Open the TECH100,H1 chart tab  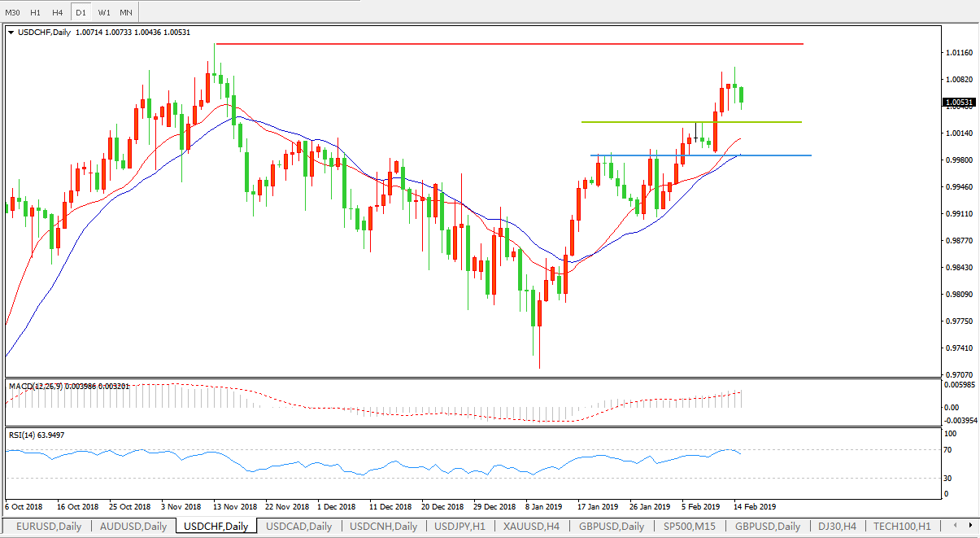(904, 527)
